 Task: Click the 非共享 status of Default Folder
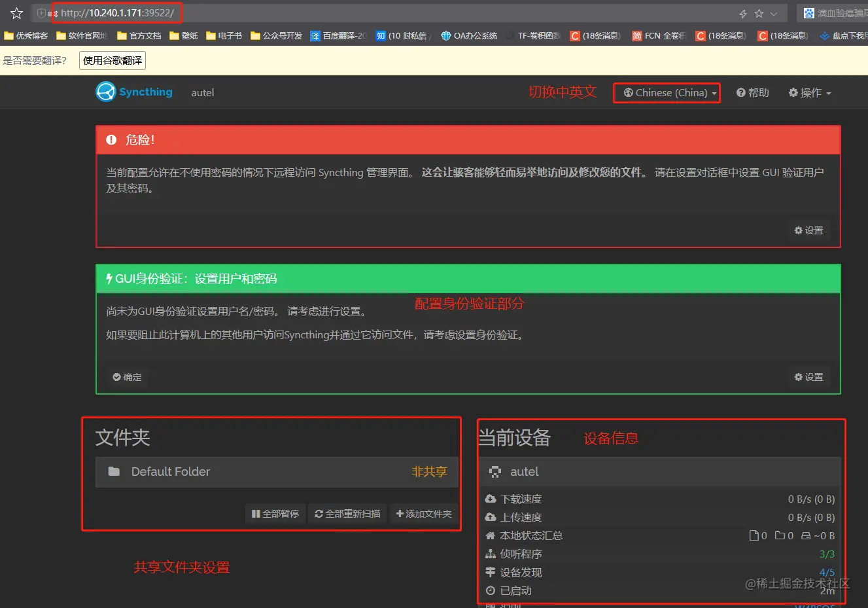(429, 472)
